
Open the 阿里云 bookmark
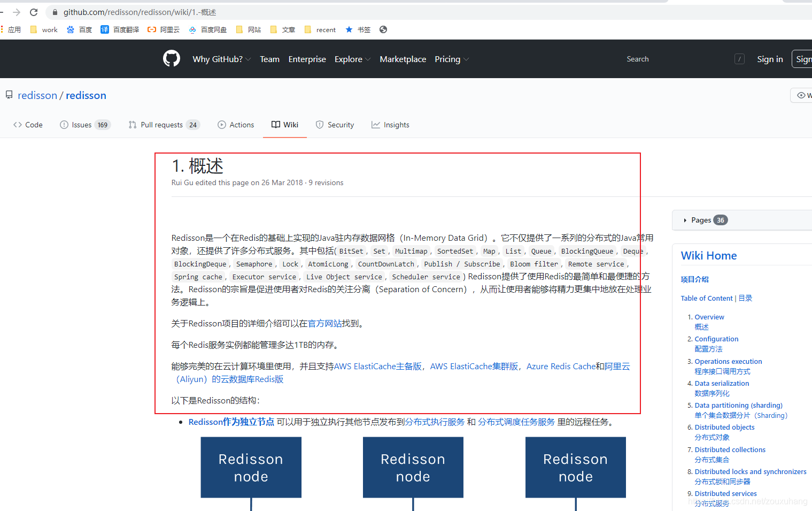pyautogui.click(x=164, y=29)
